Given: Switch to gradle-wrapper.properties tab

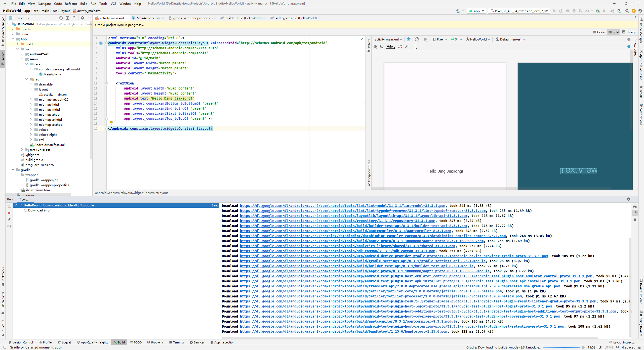Looking at the screenshot, I should coord(193,18).
